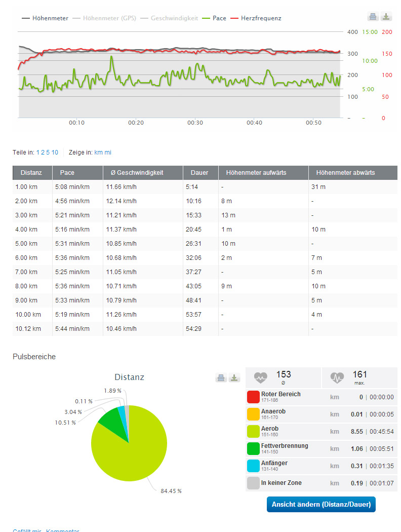The height and width of the screenshot is (532, 401).
Task: Enable the Höhenmeter (GPS) series
Action: pyautogui.click(x=107, y=18)
